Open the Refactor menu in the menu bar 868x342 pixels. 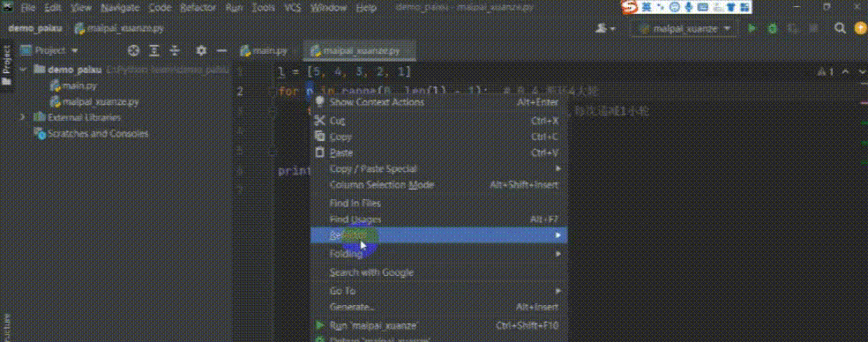pos(198,8)
